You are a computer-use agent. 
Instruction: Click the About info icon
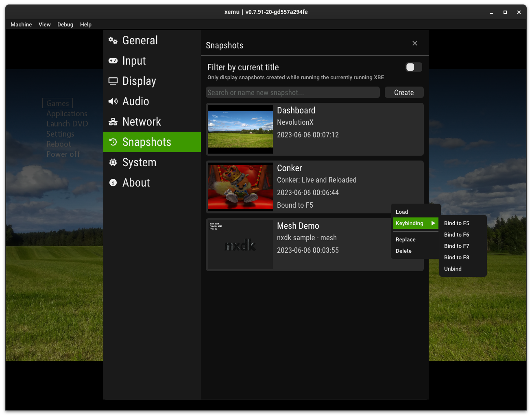113,182
